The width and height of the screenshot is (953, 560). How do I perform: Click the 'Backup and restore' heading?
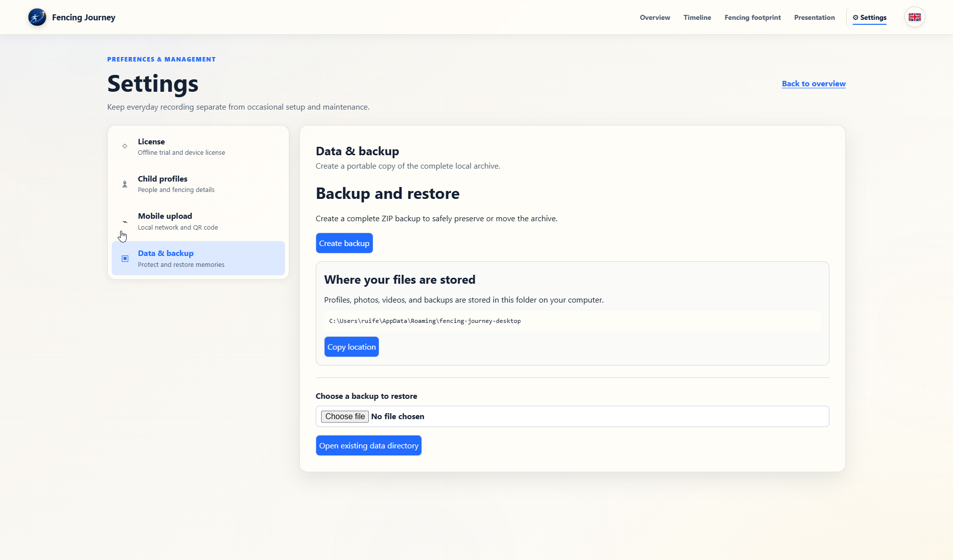click(388, 193)
